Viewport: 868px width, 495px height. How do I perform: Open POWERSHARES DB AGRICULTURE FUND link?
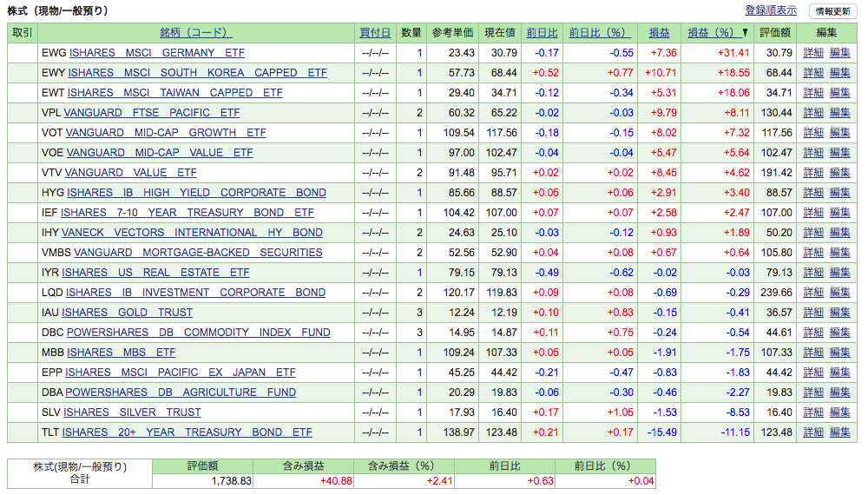[x=181, y=392]
